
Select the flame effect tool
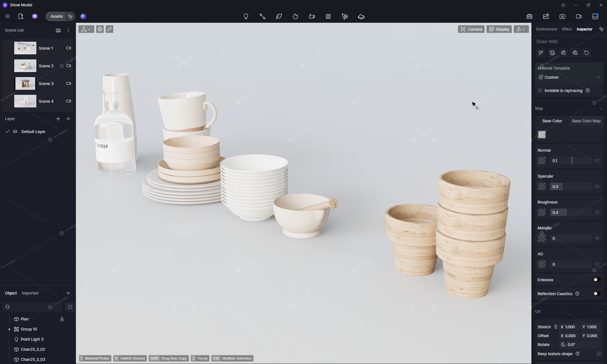pos(295,16)
